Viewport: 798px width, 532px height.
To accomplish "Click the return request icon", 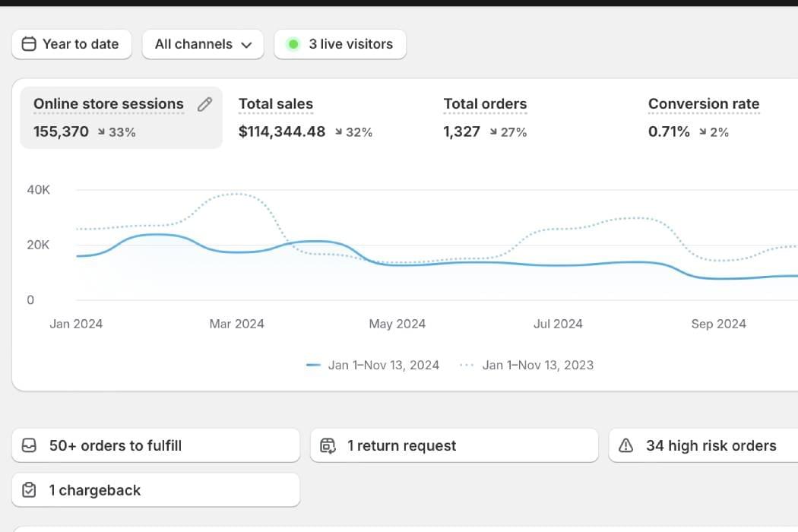I will pos(328,446).
